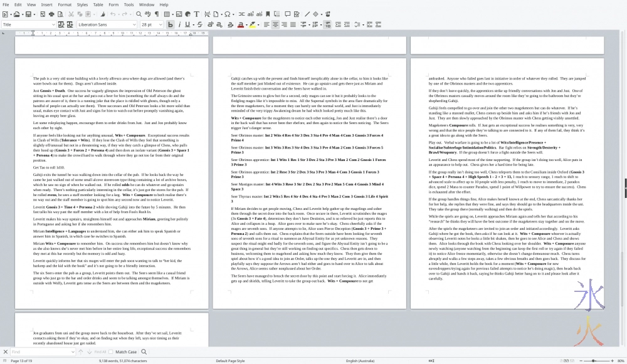The image size is (627, 364).
Task: Click the Insert Chart icon
Action: point(187,14)
